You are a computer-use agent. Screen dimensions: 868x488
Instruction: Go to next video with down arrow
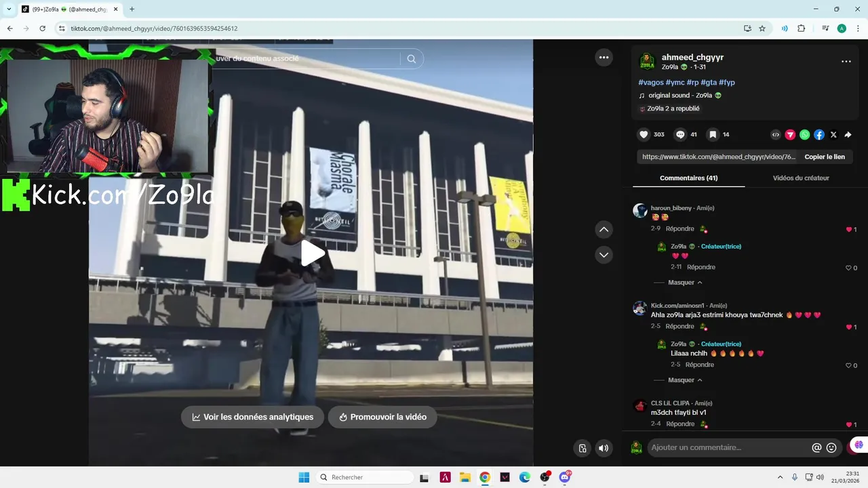(x=604, y=255)
